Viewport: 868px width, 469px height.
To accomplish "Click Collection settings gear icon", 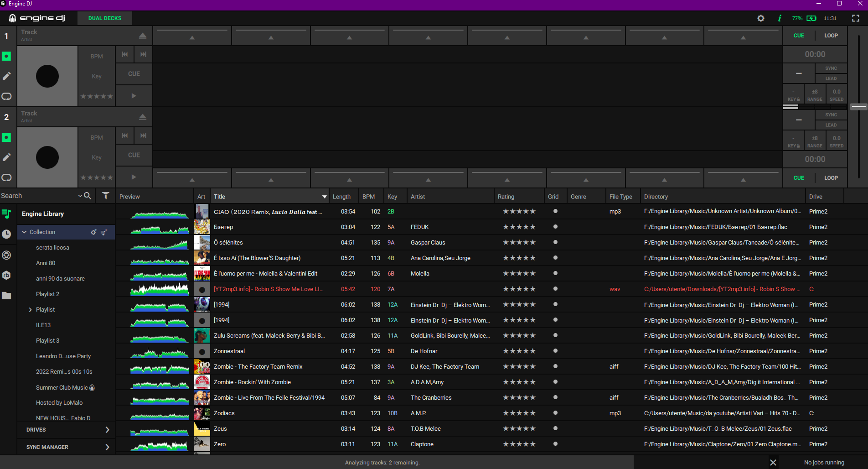I will point(93,232).
